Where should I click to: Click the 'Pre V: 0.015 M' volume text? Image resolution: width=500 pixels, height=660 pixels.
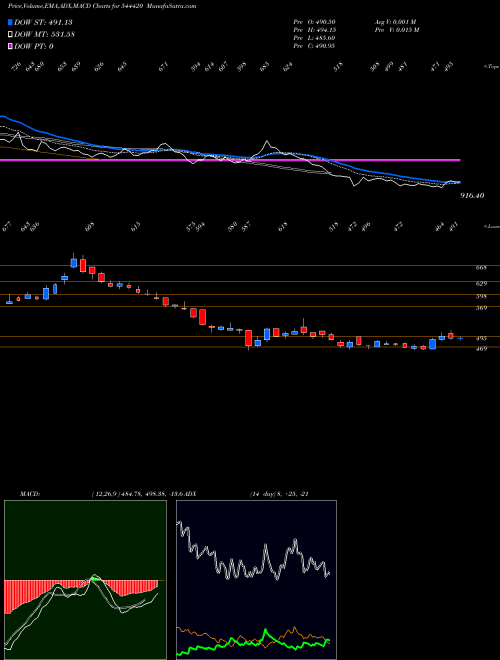[397, 30]
